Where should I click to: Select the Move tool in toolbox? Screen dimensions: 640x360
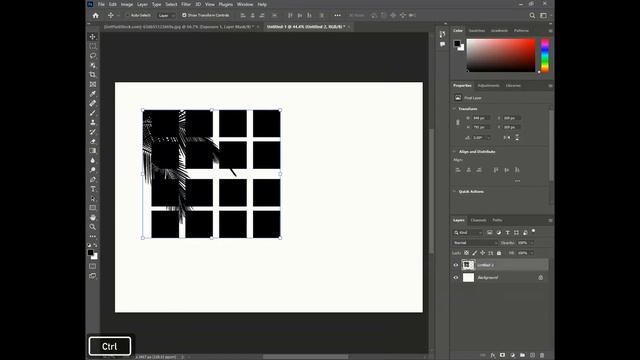point(93,37)
